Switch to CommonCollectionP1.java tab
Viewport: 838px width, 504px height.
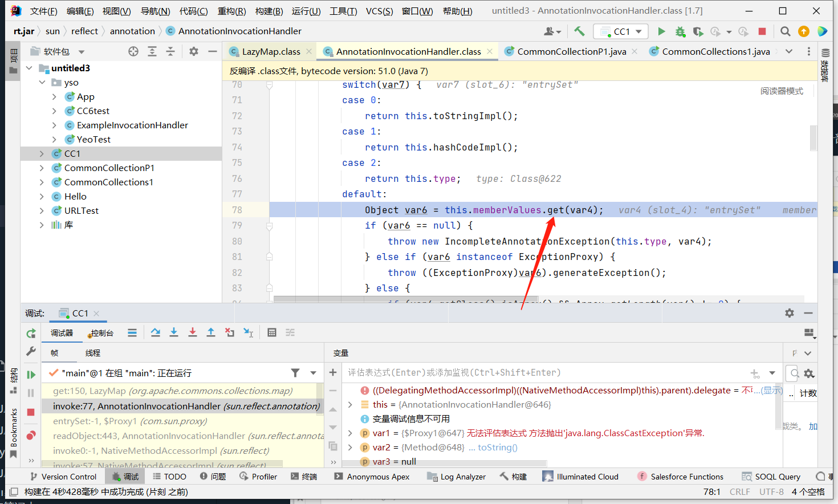click(572, 51)
